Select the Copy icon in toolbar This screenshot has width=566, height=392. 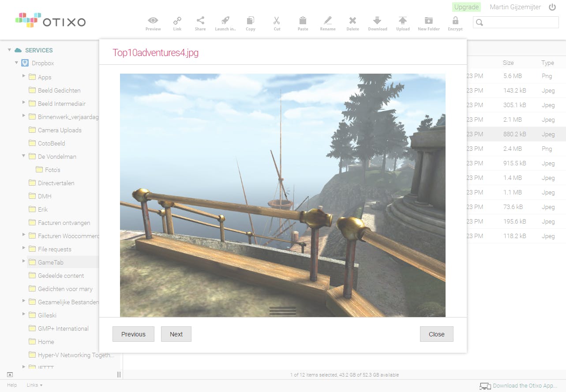(251, 20)
